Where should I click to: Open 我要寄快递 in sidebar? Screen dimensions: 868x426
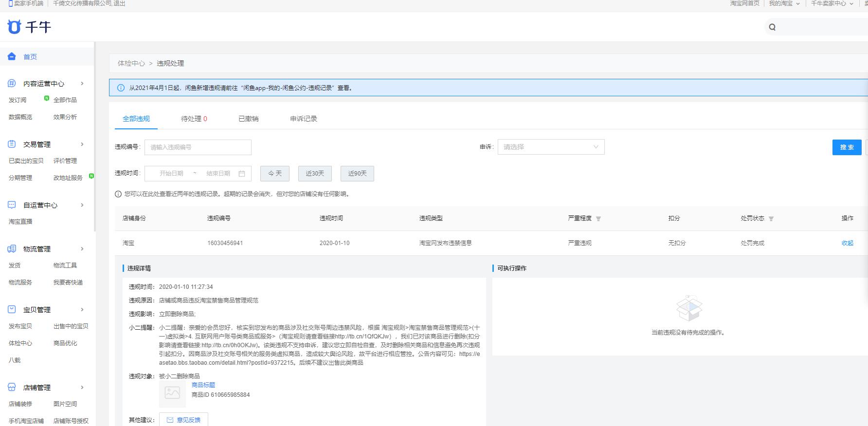[68, 283]
